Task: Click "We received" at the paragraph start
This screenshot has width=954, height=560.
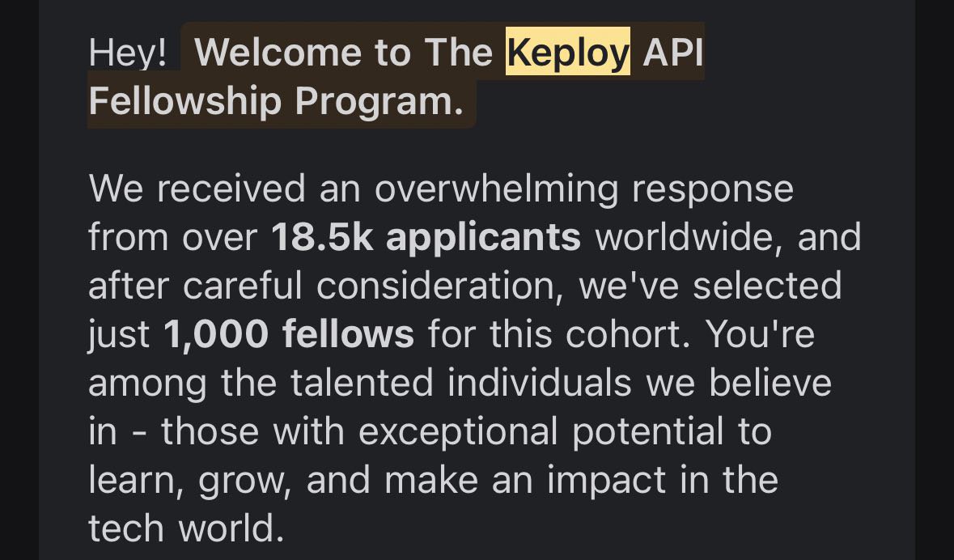Action: (x=197, y=189)
